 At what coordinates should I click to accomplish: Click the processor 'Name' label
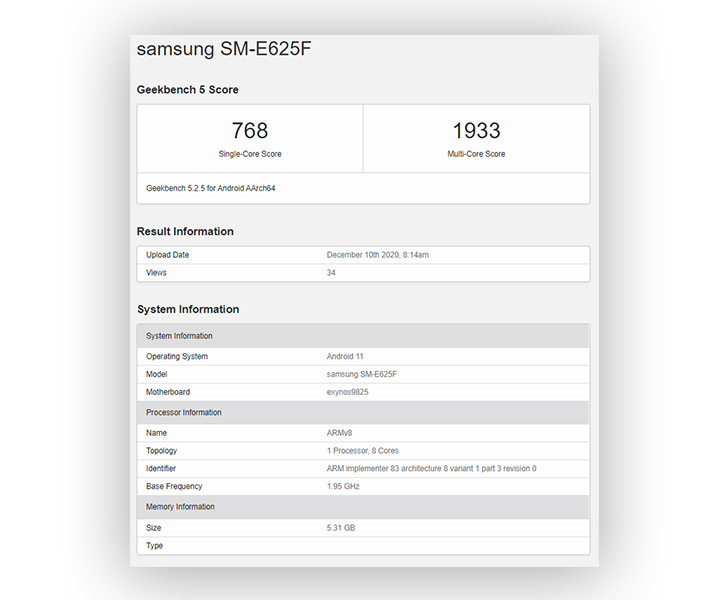156,433
